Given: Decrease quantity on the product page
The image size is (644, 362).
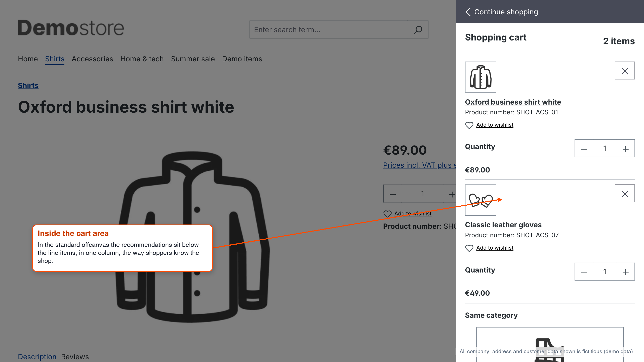Looking at the screenshot, I should pyautogui.click(x=393, y=194).
